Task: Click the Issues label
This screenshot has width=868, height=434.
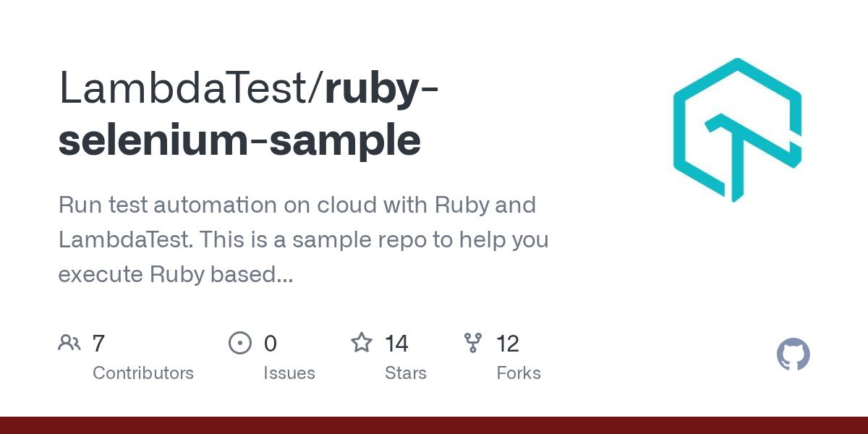Action: (x=289, y=373)
